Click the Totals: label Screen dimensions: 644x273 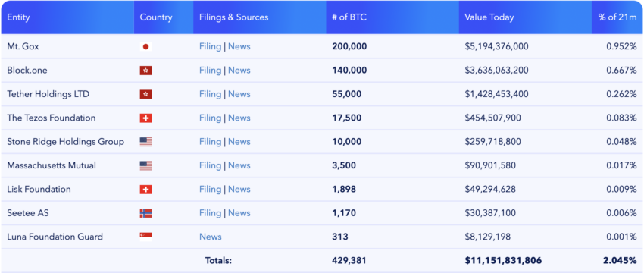click(218, 260)
